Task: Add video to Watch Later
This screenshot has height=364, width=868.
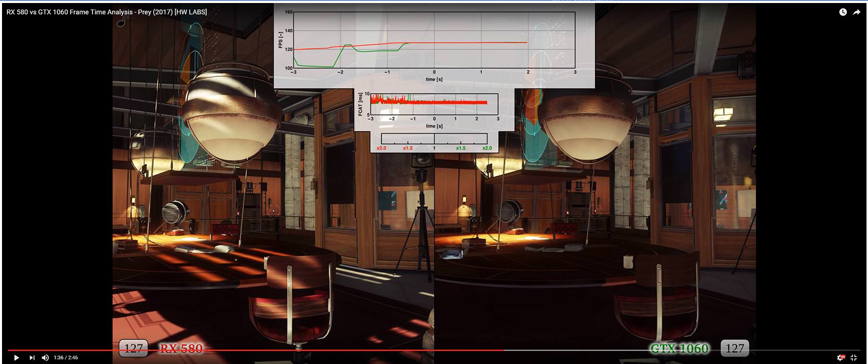Action: pos(843,12)
